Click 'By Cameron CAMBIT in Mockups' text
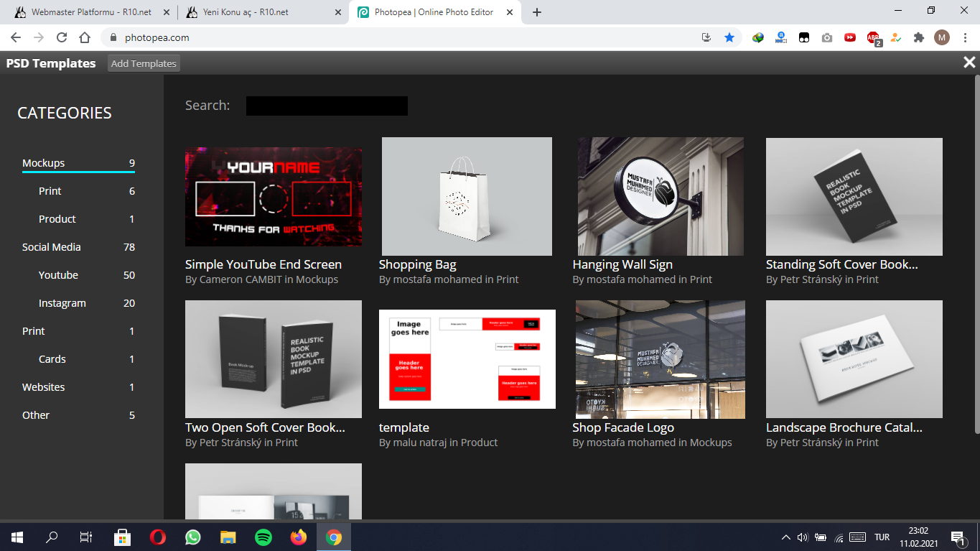Viewport: 980px width, 551px height. (261, 279)
